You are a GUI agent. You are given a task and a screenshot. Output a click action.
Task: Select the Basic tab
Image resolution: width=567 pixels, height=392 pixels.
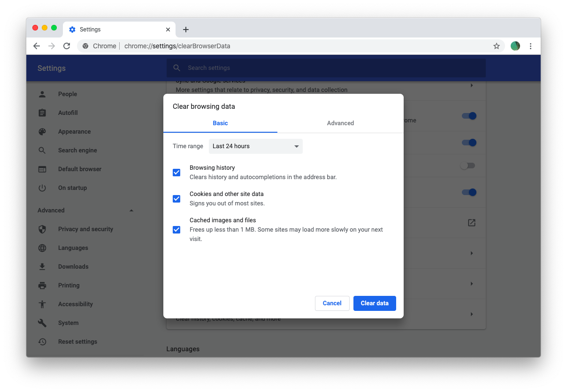(220, 123)
